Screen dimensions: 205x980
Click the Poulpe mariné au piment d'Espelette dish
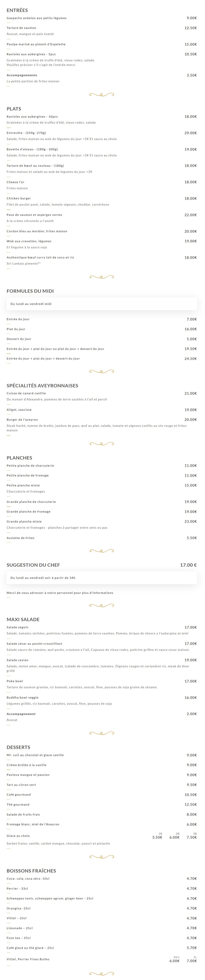[36, 44]
